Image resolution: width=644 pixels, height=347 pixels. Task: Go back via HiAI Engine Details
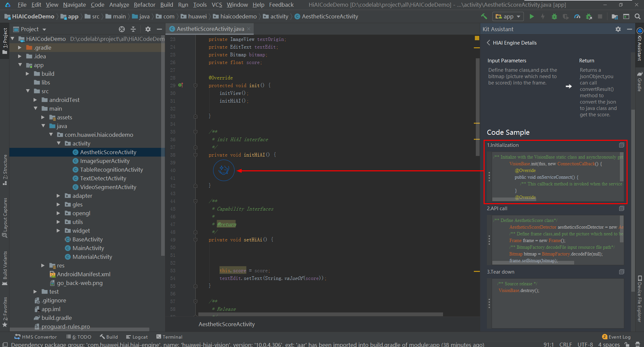pyautogui.click(x=488, y=43)
